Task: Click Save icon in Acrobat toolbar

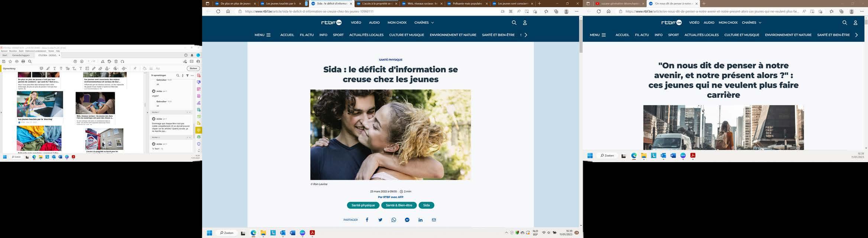Action: (x=4, y=61)
